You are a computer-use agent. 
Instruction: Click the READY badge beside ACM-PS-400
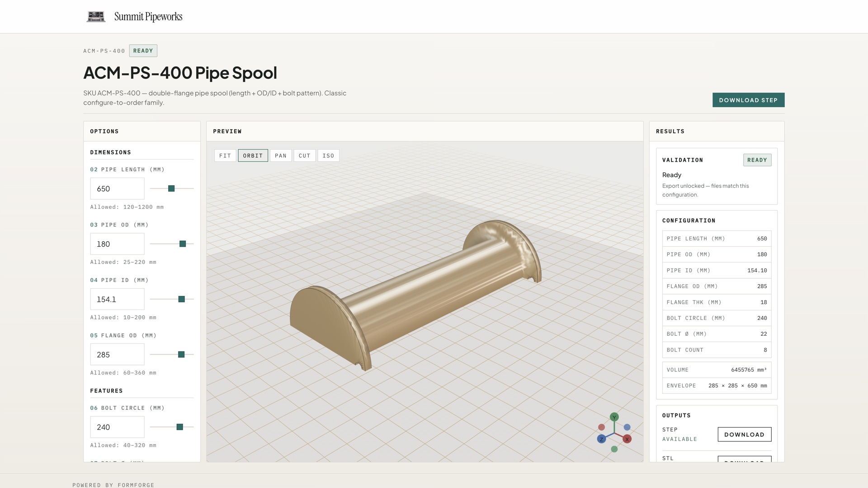click(143, 51)
